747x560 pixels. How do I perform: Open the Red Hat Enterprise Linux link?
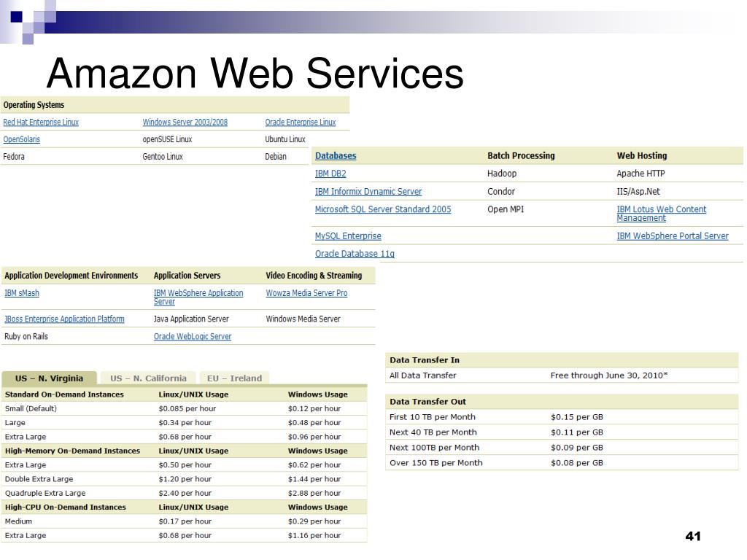41,122
